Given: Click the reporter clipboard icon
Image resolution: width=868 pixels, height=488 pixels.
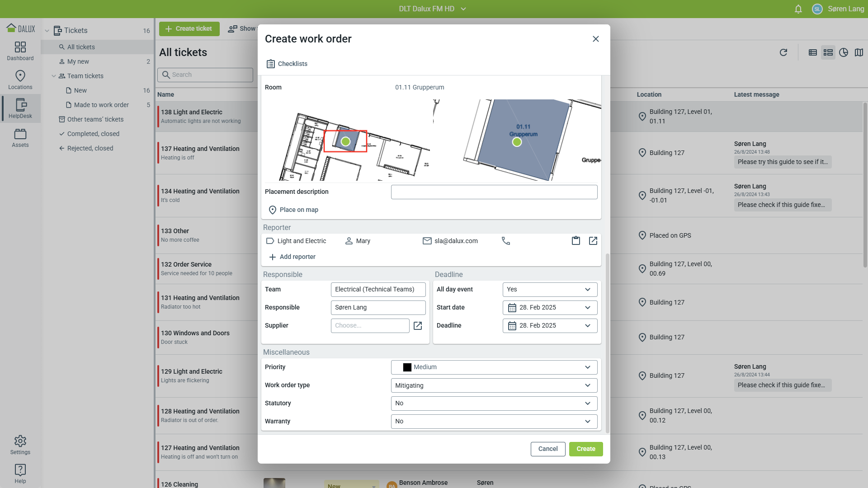Looking at the screenshot, I should (576, 241).
